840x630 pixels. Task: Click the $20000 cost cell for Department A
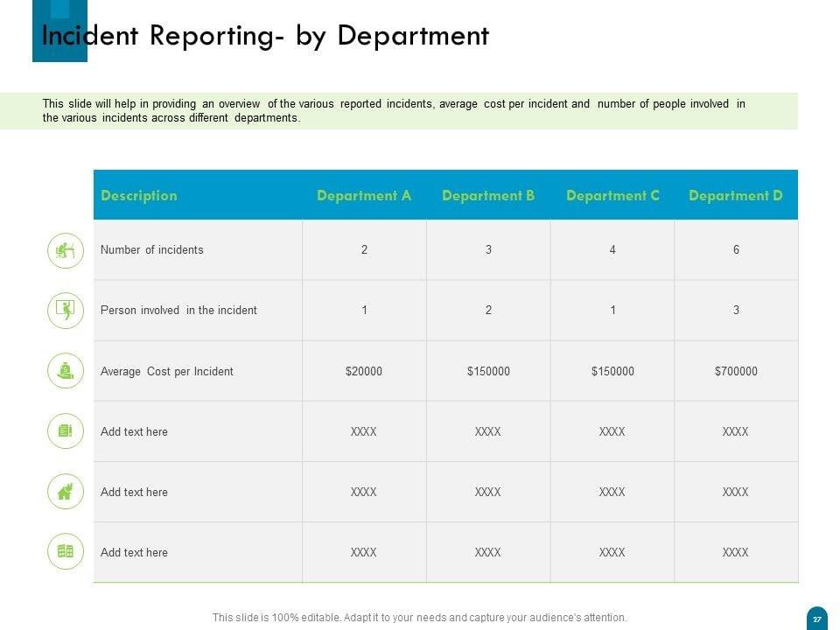tap(364, 371)
